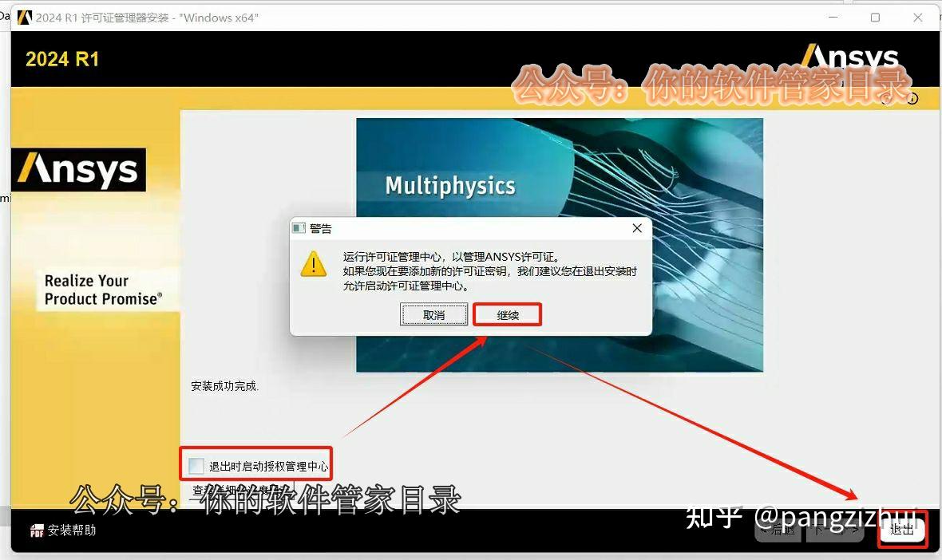The height and width of the screenshot is (560, 942).
Task: Click the 取消 button in the warning dialog
Action: click(x=433, y=314)
